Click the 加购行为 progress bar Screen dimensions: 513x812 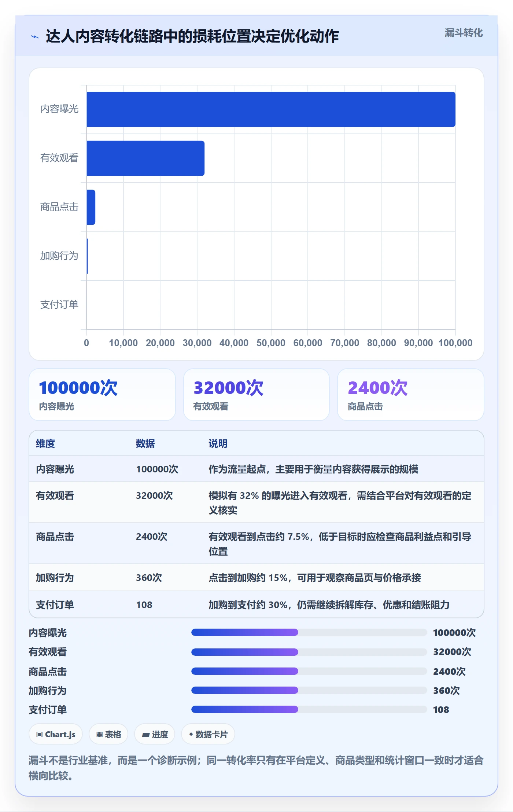tap(309, 690)
